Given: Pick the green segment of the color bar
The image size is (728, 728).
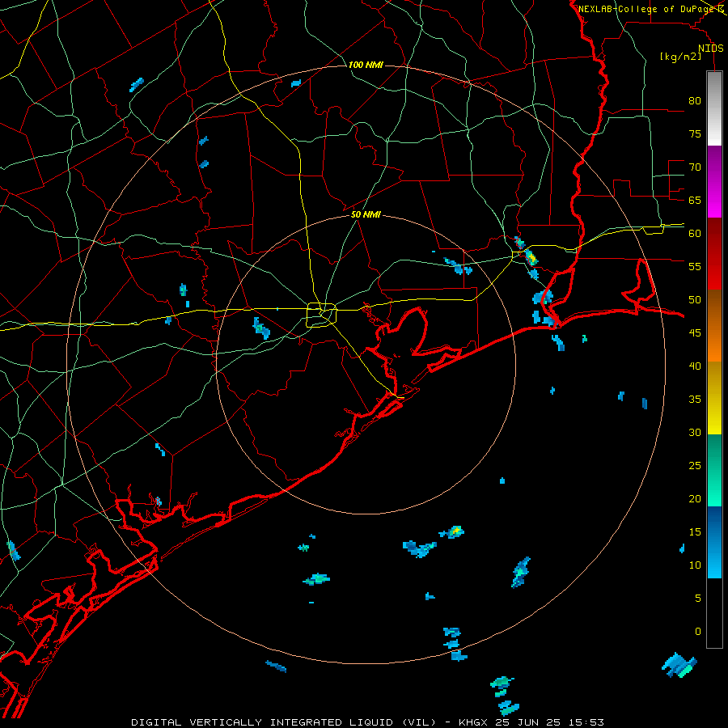Looking at the screenshot, I should click(x=714, y=470).
